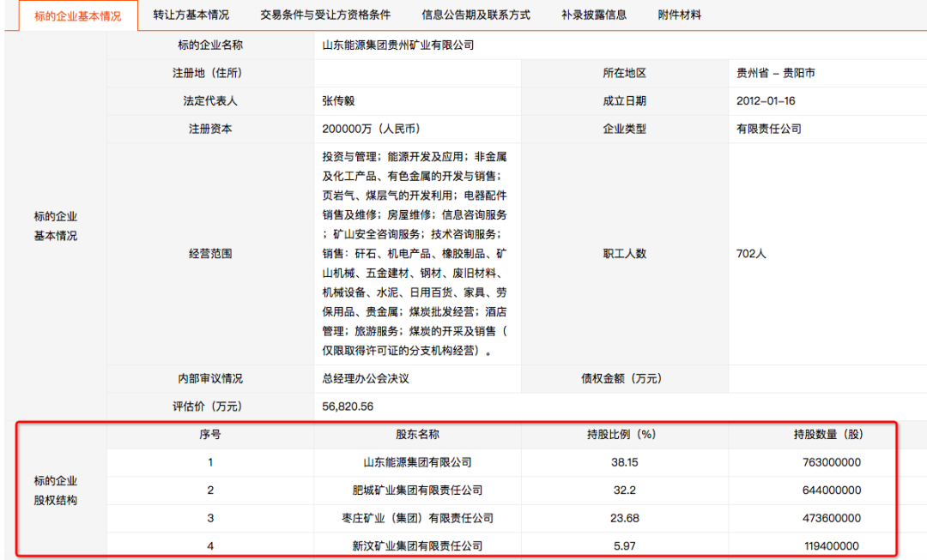Click shareholder 肥城矿业集团有限责任公司
This screenshot has height=560, width=927.
pos(417,491)
